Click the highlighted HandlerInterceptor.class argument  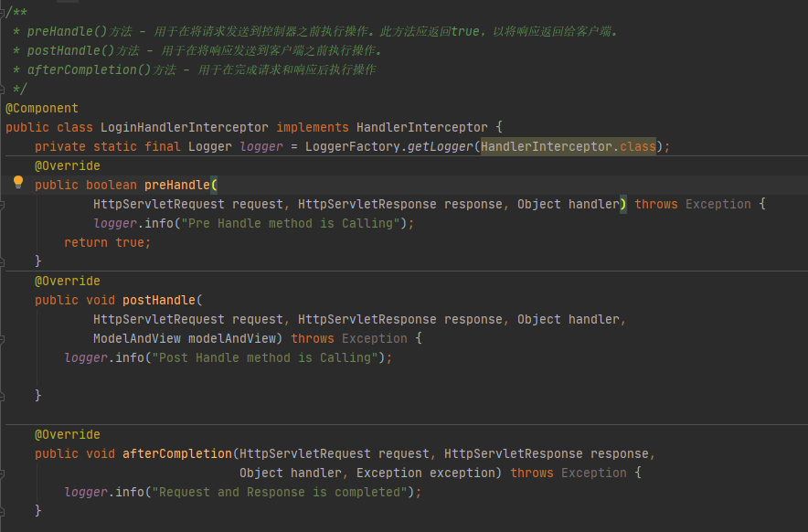tap(568, 146)
